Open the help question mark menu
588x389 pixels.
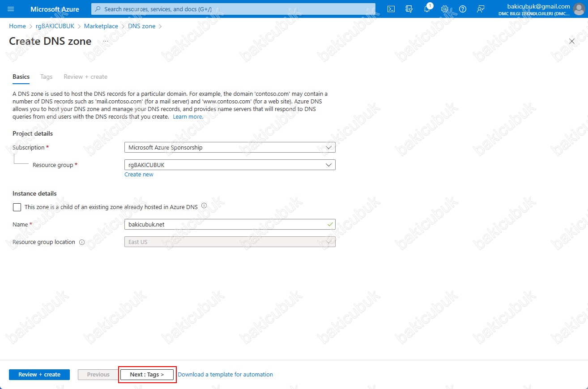(x=463, y=9)
